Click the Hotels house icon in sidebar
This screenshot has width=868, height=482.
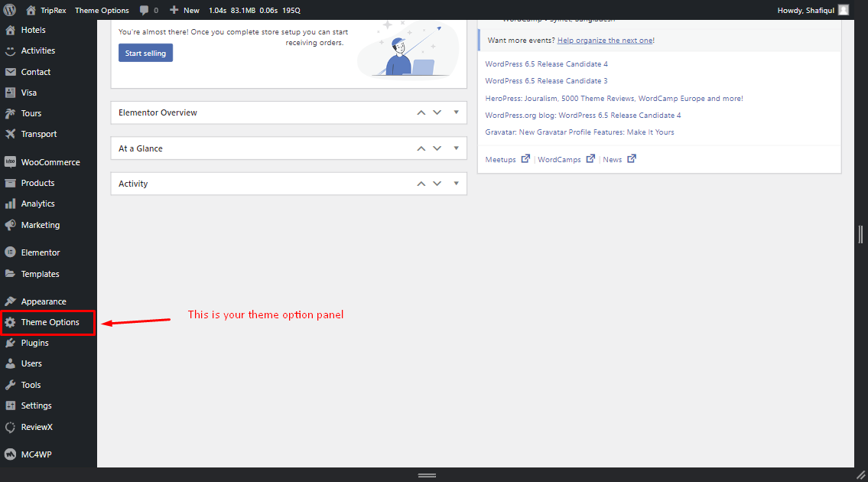tap(10, 30)
